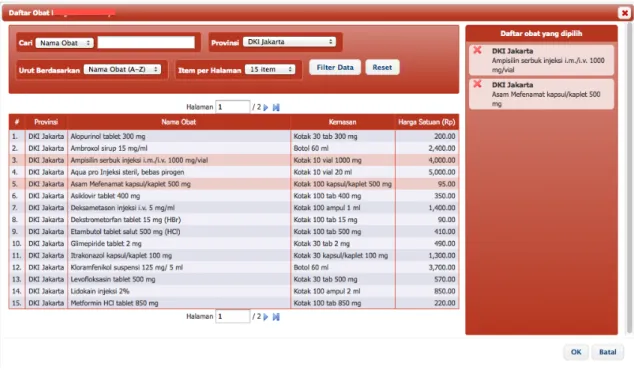Jump to last page using bottom icon
Screen dimensions: 634x370
tap(276, 317)
